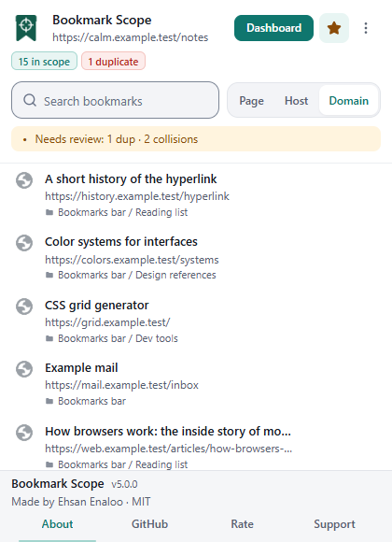Viewport: 392px width, 542px height.
Task: Open the Needs review warning banner
Action: click(x=196, y=139)
